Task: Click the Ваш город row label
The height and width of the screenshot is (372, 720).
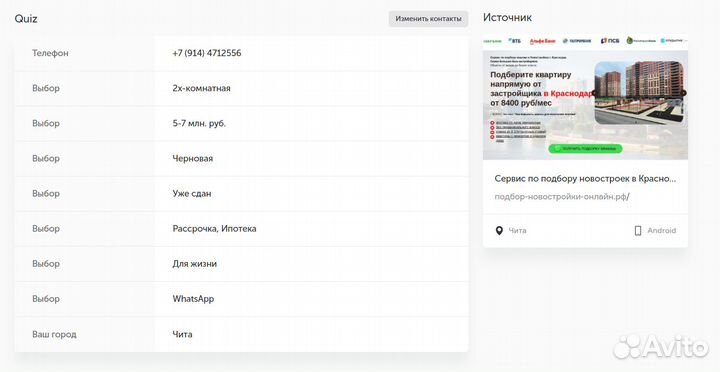Action: point(54,334)
